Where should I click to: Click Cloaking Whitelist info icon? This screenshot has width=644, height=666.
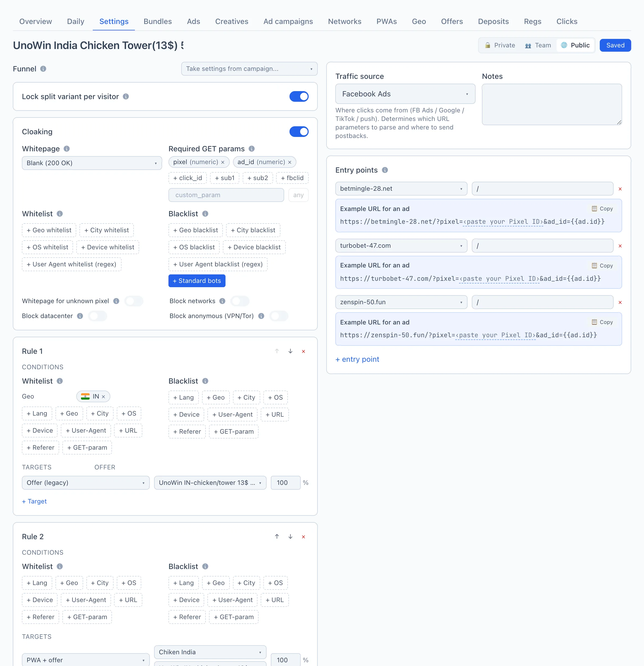(x=60, y=214)
